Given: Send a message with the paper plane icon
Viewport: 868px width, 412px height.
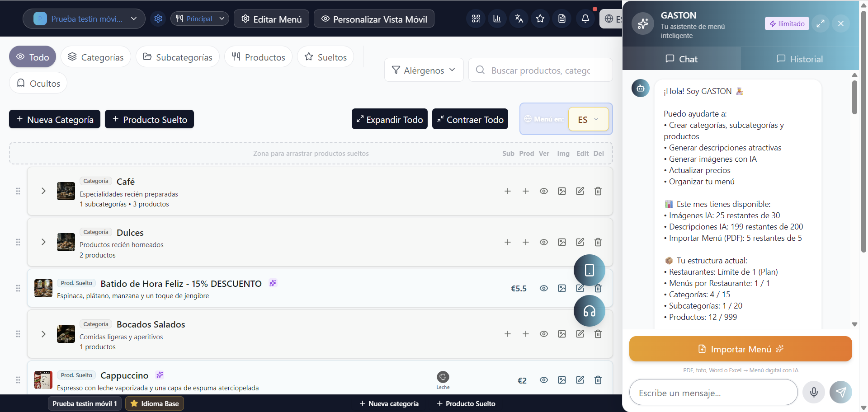Looking at the screenshot, I should click(x=840, y=392).
